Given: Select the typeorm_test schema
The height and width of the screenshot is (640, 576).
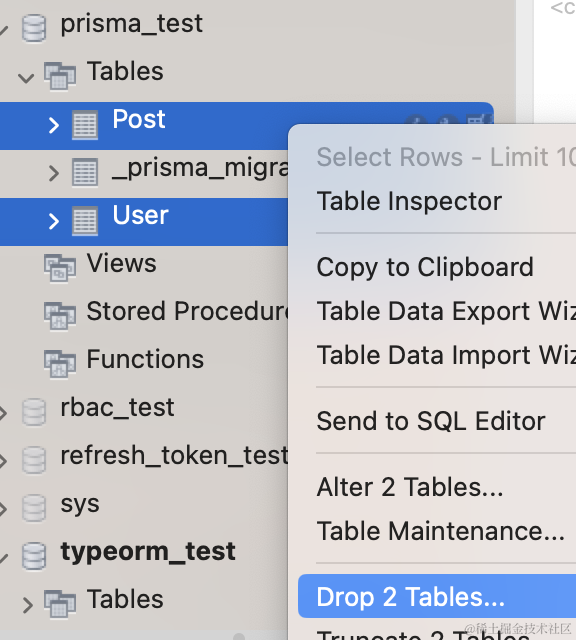Looking at the screenshot, I should 148,552.
